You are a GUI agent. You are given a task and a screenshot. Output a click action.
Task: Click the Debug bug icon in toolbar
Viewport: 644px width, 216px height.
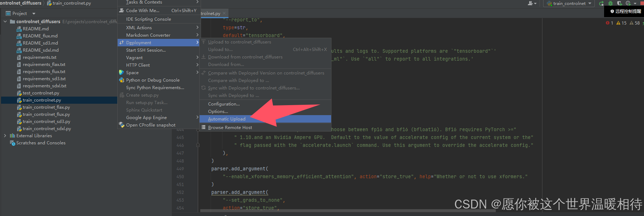pyautogui.click(x=610, y=3)
